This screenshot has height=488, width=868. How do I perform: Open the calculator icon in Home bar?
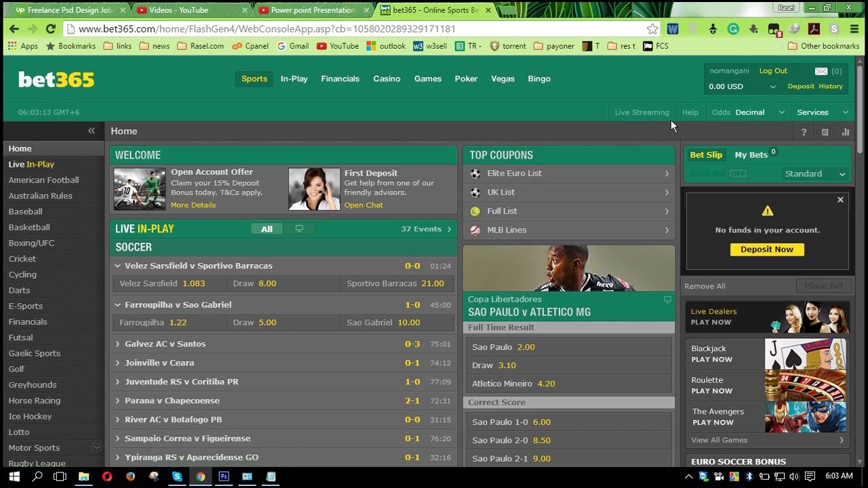(x=825, y=132)
